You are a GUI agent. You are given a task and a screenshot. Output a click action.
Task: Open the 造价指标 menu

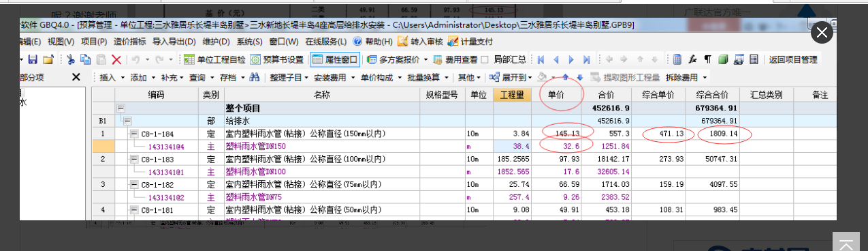point(129,42)
